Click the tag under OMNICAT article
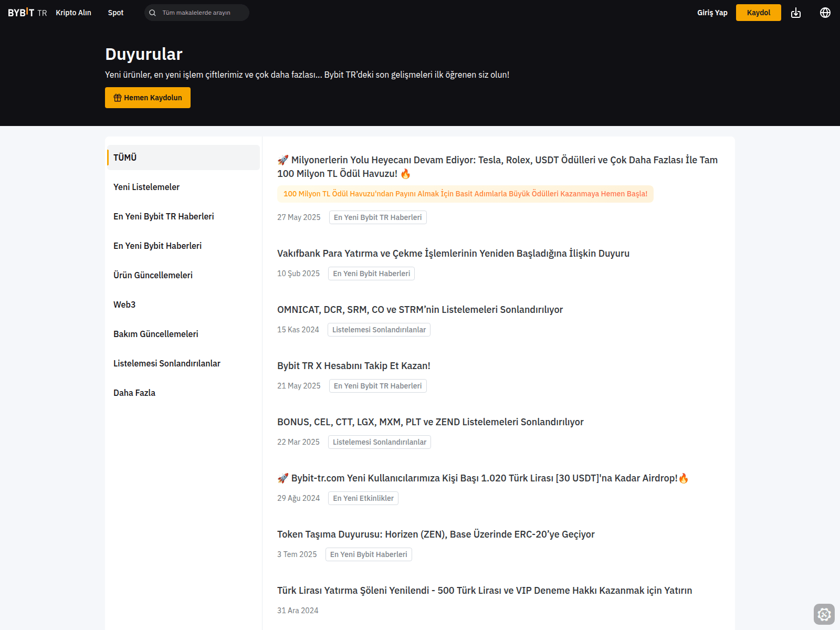Viewport: 840px width, 630px height. 379,330
